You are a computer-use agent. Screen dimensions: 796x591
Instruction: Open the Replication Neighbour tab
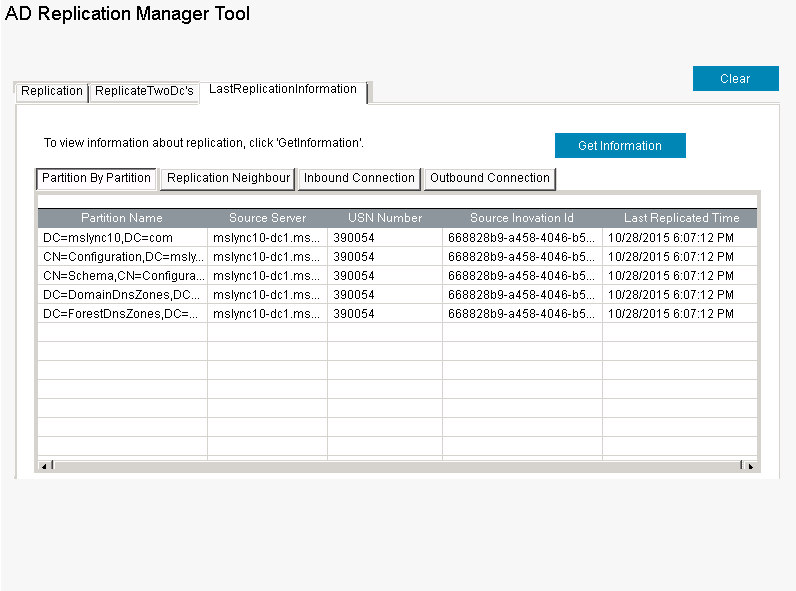click(x=228, y=178)
